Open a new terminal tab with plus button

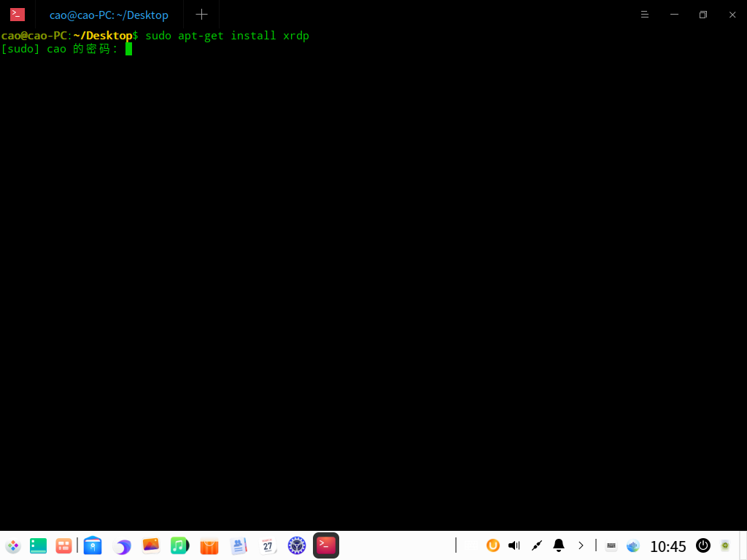coord(201,15)
